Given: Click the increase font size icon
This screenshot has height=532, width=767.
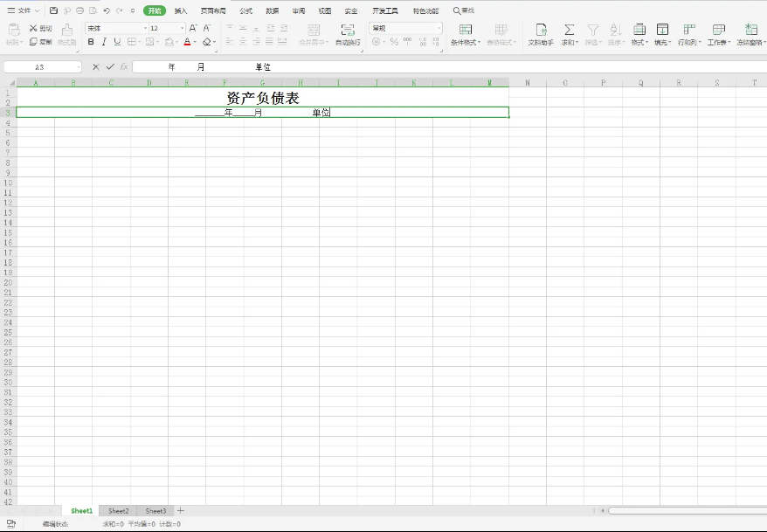Looking at the screenshot, I should click(x=193, y=28).
